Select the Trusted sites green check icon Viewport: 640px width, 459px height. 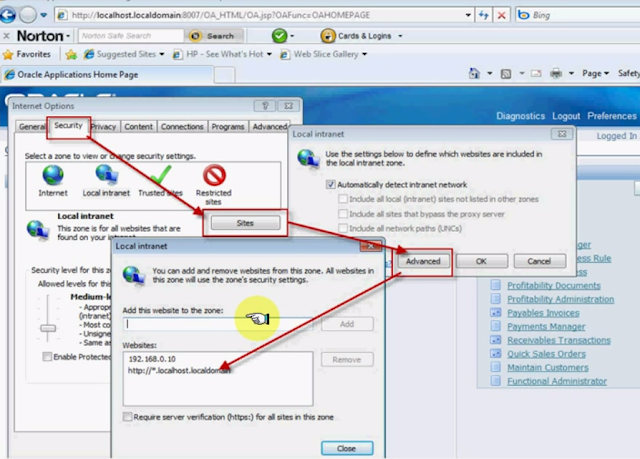tap(160, 175)
